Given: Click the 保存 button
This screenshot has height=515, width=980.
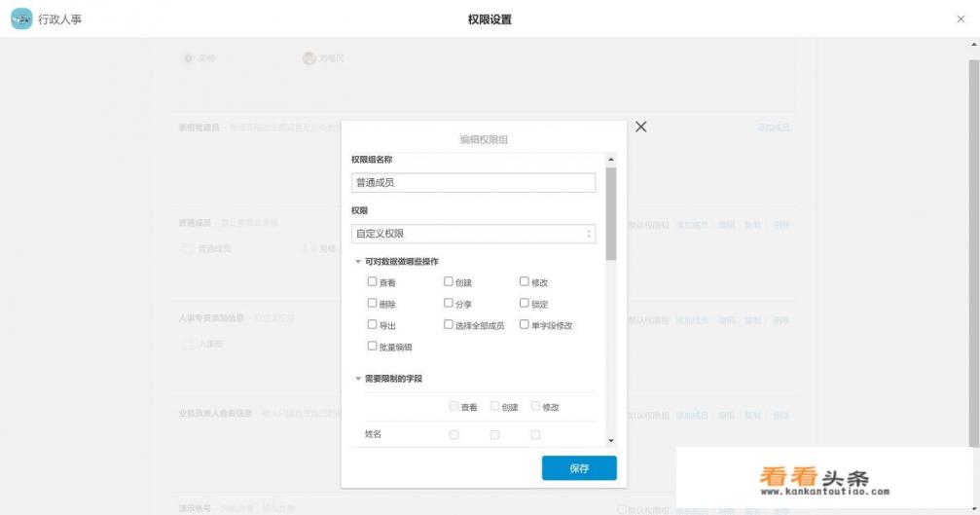Looking at the screenshot, I should click(579, 468).
